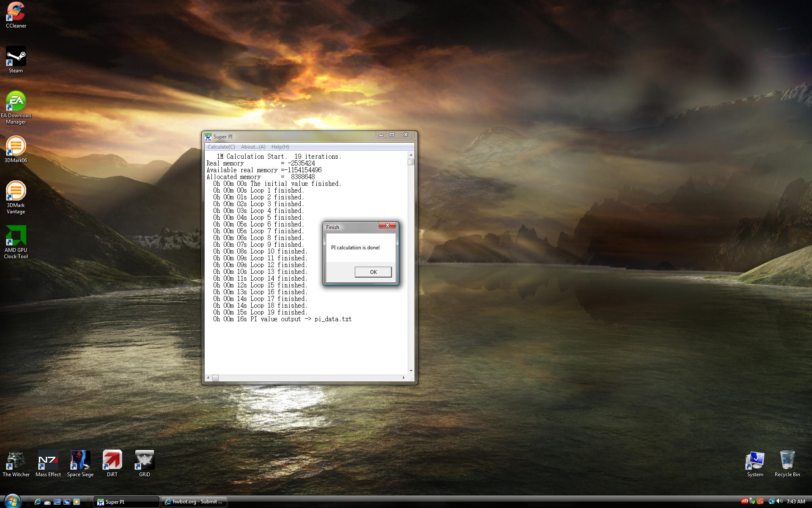Open EA Download Manager shortcut
This screenshot has width=812, height=508.
[x=16, y=108]
